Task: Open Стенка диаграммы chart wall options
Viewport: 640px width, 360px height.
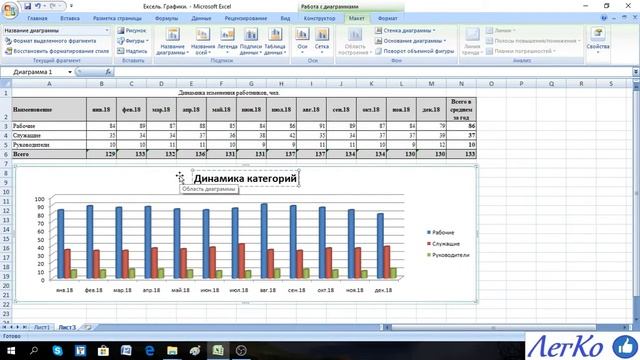Action: point(405,31)
